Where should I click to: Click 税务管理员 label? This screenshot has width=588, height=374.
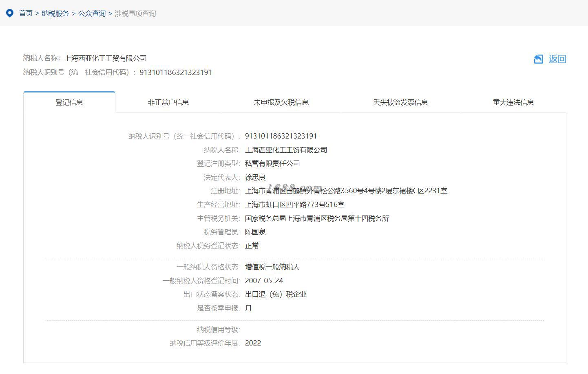pyautogui.click(x=222, y=232)
